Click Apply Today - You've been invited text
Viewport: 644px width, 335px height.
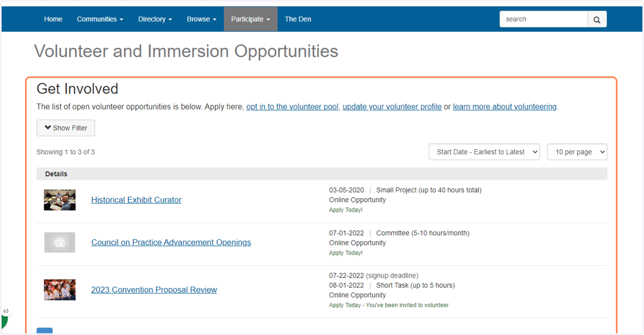[389, 305]
